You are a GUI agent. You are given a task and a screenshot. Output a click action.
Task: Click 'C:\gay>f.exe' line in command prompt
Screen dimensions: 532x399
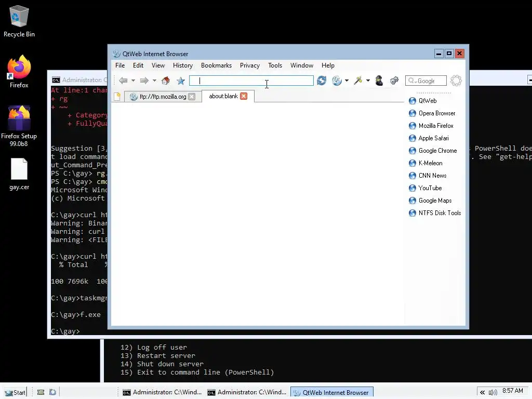tap(76, 314)
